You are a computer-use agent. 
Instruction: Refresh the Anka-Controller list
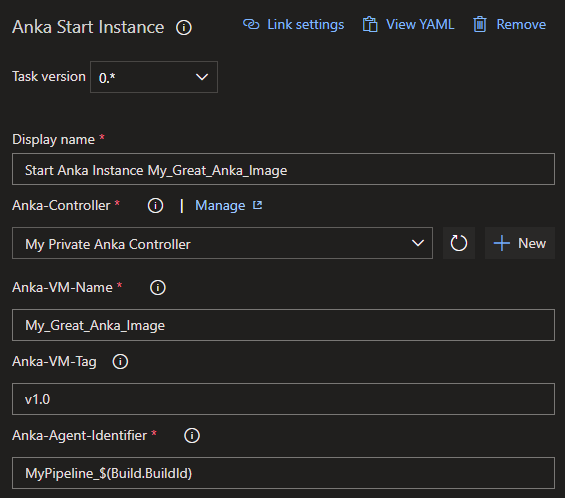[459, 243]
